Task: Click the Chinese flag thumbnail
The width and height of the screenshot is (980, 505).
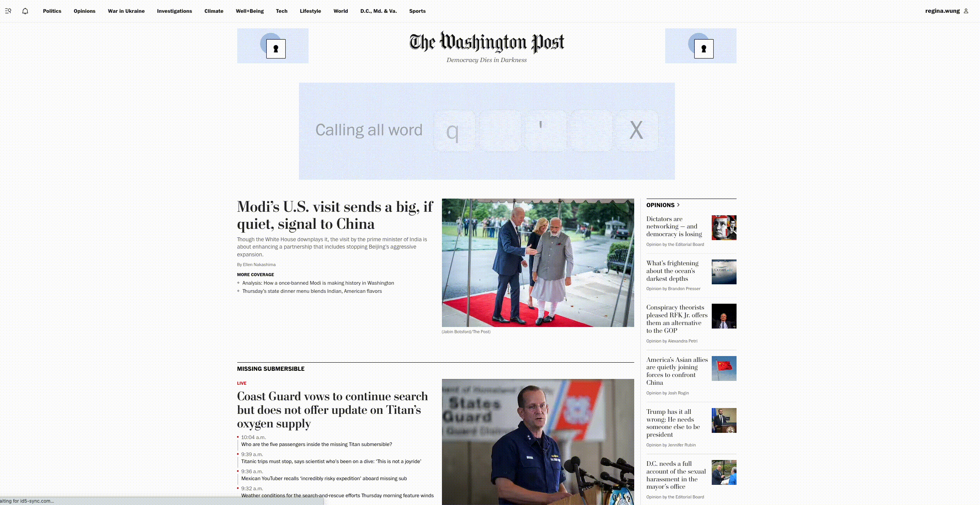Action: coord(724,368)
